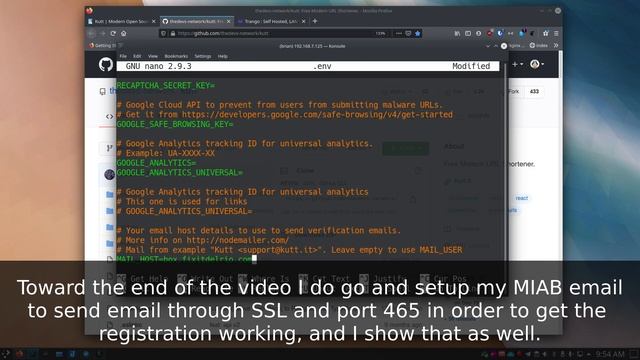Open the react topic tag
The image size is (640, 360).
522,198
